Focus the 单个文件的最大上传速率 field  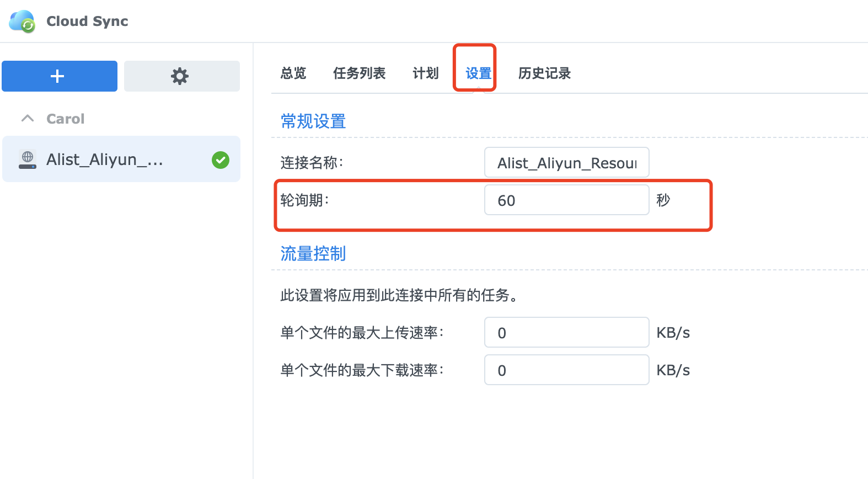click(566, 333)
